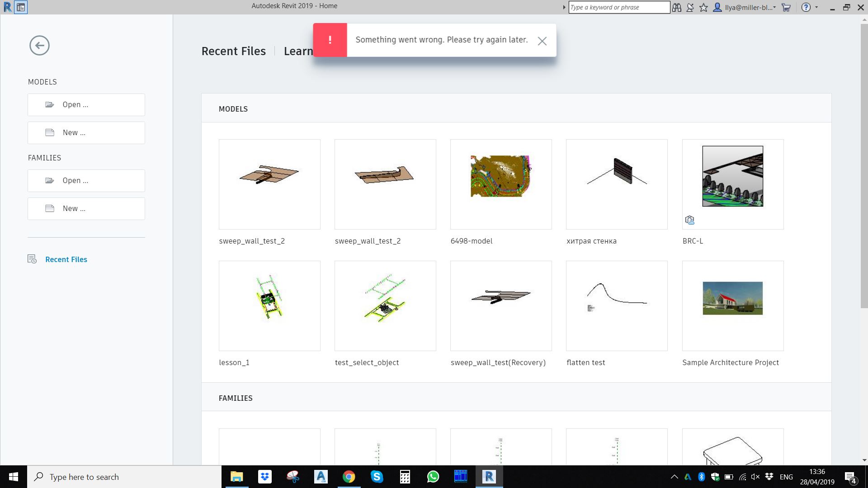
Task: Click the Revit taskbar icon
Action: pos(489,477)
